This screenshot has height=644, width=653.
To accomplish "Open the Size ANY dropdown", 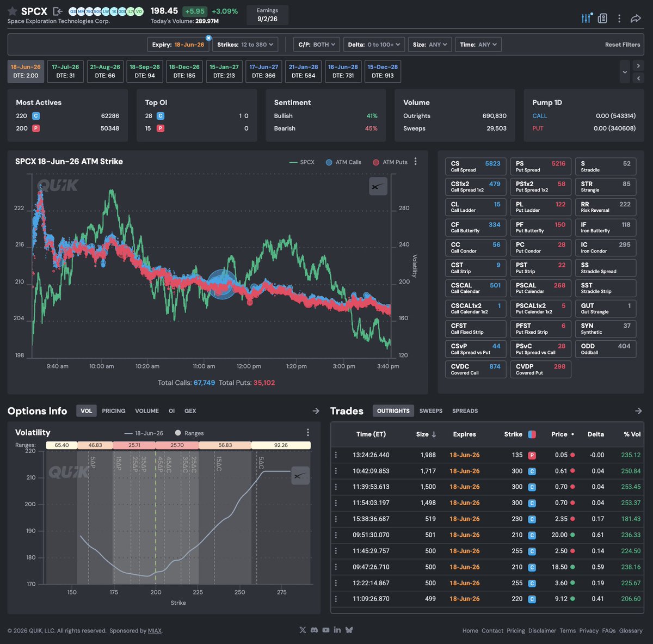I will [430, 45].
